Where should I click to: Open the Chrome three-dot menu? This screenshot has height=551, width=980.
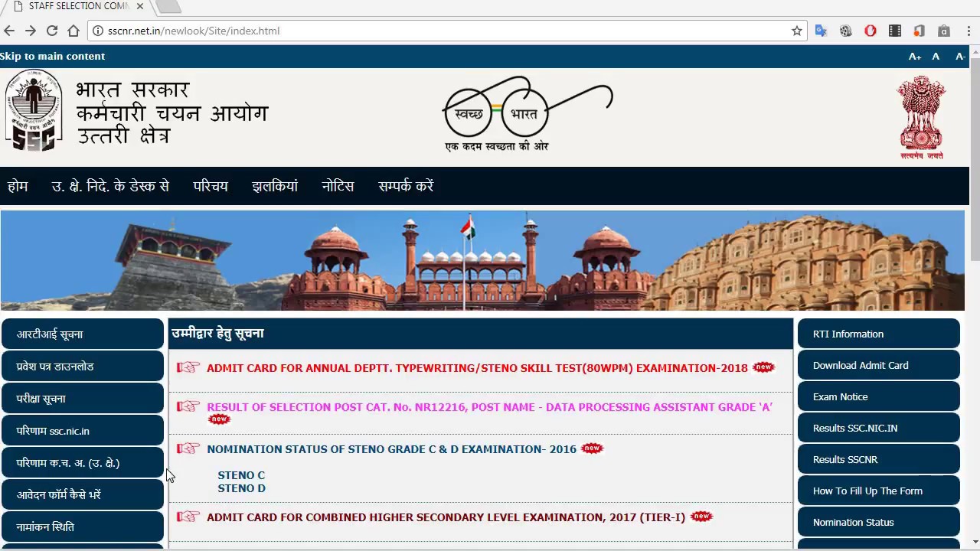click(x=969, y=31)
